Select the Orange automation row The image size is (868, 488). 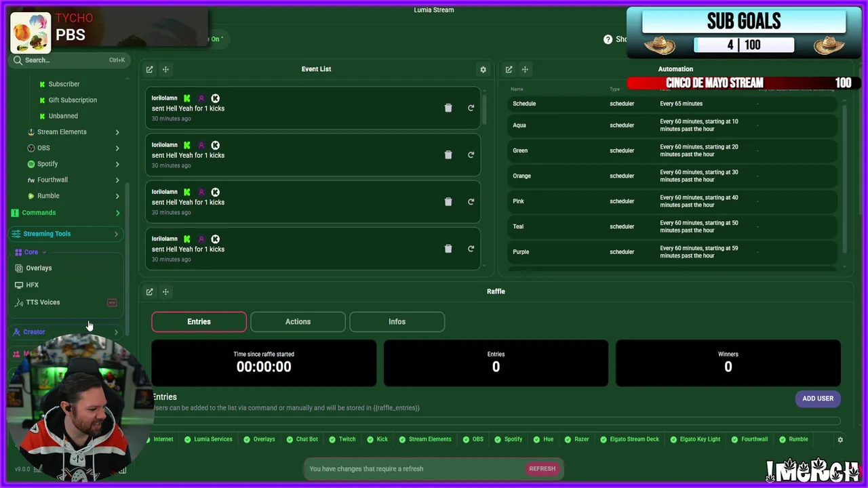[x=671, y=176]
